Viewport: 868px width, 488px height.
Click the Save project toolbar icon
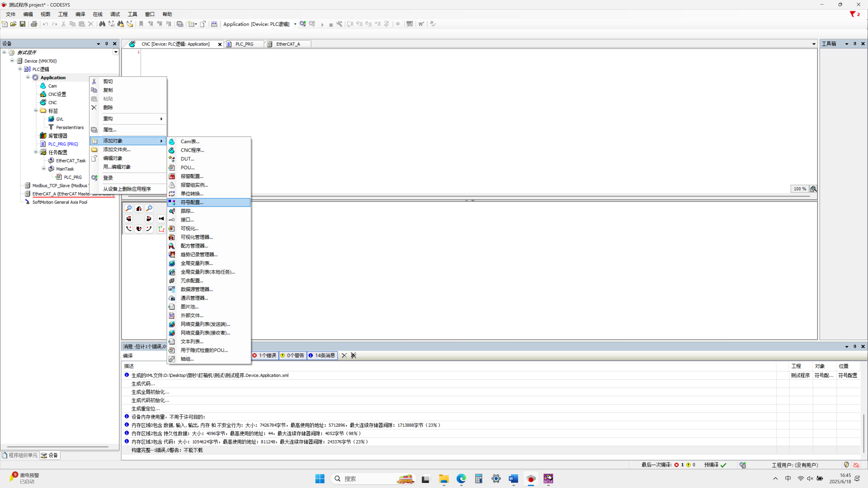[23, 24]
